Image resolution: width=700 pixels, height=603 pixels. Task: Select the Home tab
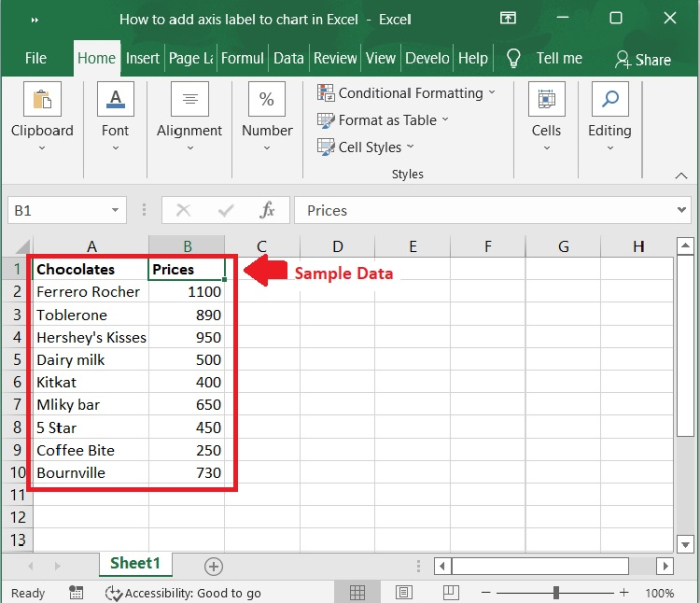click(x=96, y=58)
